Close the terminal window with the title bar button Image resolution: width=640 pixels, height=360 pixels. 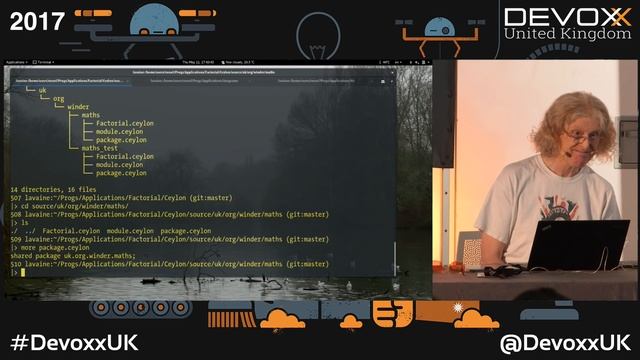point(392,72)
